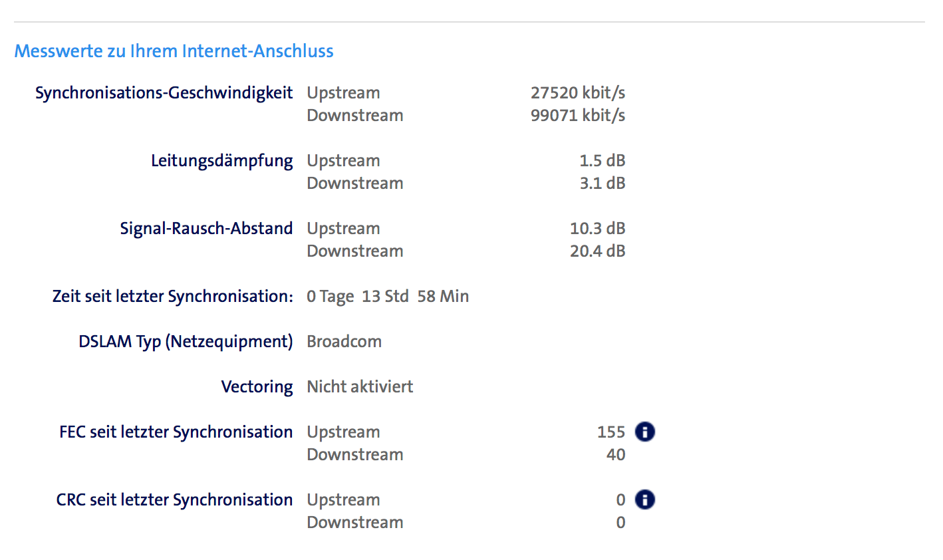Click the 27520 kbit/s upstream speed value
The height and width of the screenshot is (560, 943).
click(x=577, y=92)
